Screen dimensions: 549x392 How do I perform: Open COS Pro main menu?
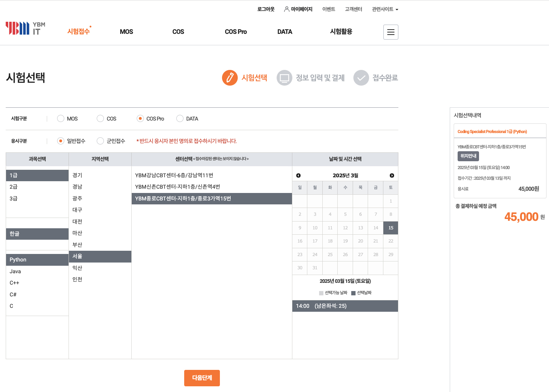pyautogui.click(x=236, y=32)
